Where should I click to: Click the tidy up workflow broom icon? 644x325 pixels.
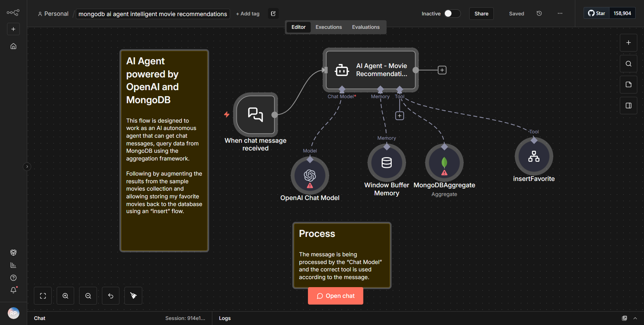click(x=133, y=296)
